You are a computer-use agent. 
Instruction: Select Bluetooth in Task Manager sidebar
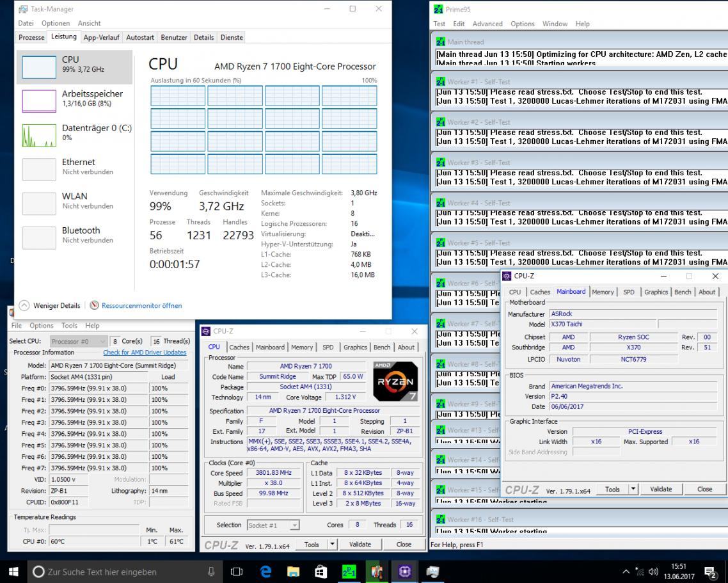(x=75, y=237)
